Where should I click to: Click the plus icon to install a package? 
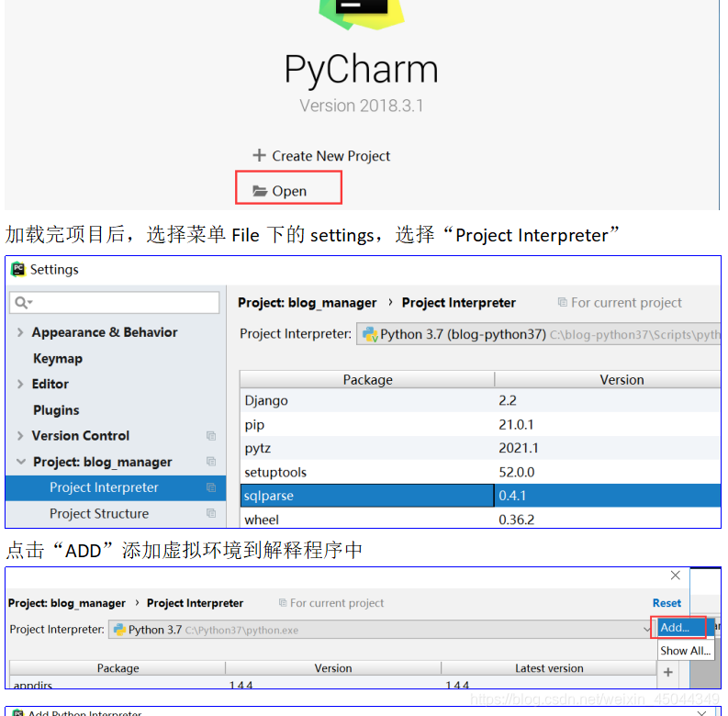pos(668,672)
